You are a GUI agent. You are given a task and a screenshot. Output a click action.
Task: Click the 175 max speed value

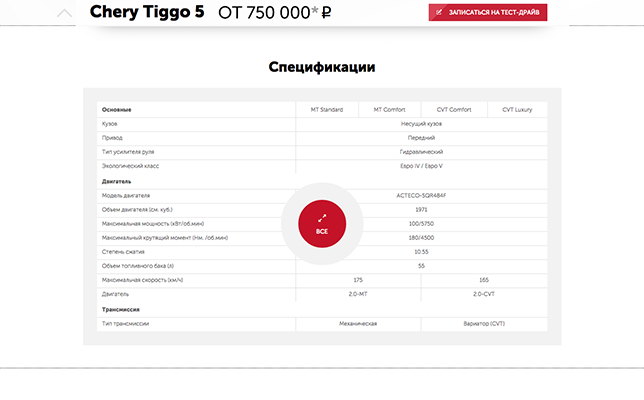[x=358, y=280]
